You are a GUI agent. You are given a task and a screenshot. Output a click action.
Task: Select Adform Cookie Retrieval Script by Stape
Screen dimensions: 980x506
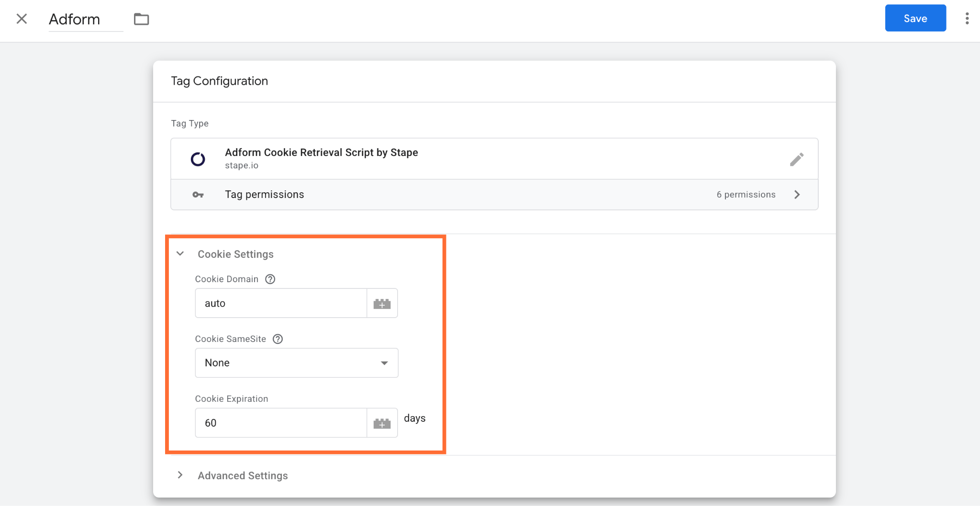coord(322,153)
